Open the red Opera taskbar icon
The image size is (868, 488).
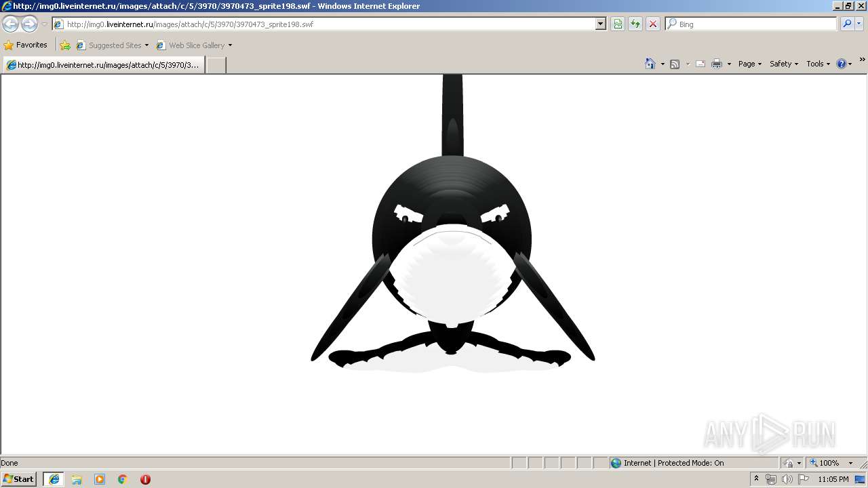(x=145, y=479)
